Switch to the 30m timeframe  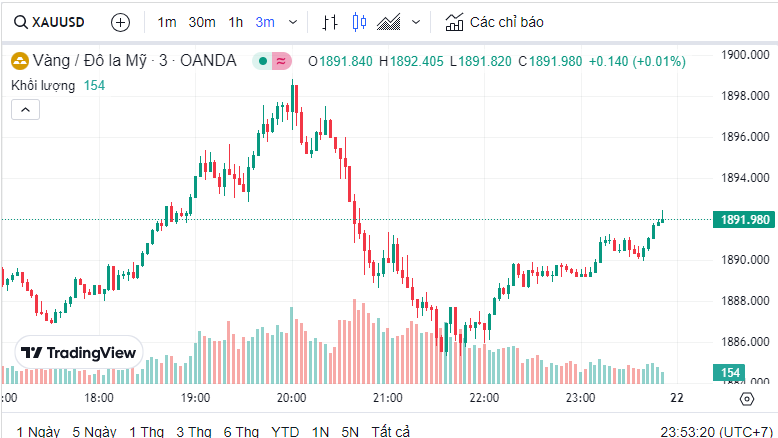click(201, 21)
